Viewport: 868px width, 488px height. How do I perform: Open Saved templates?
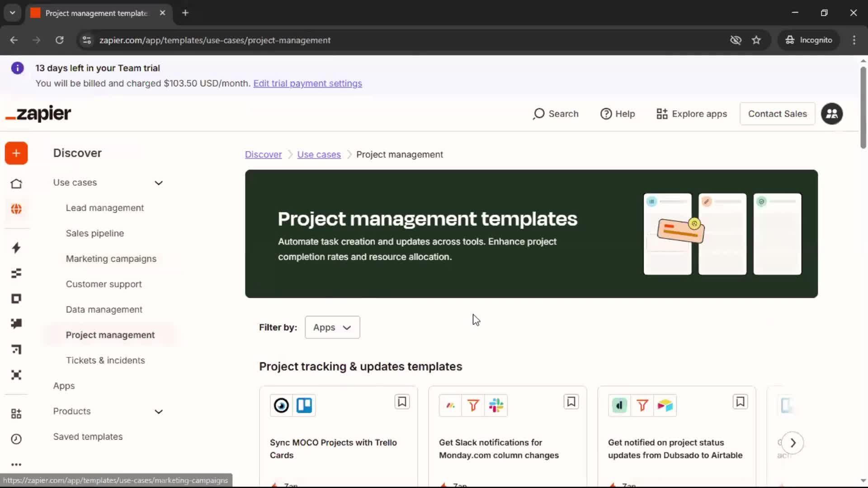tap(88, 436)
